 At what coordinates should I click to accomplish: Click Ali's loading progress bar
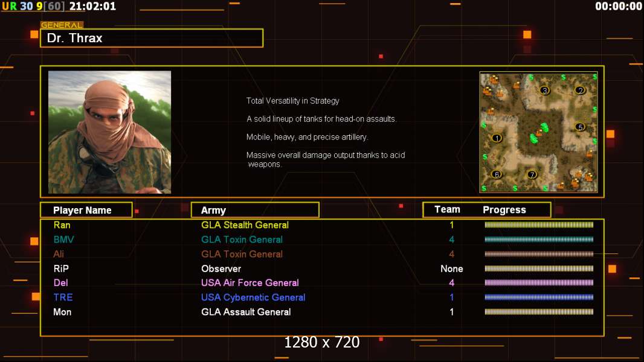tap(539, 254)
